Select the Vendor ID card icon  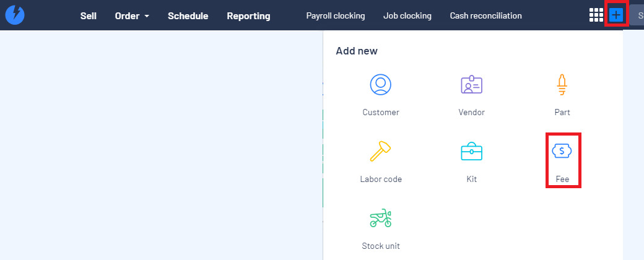[471, 85]
